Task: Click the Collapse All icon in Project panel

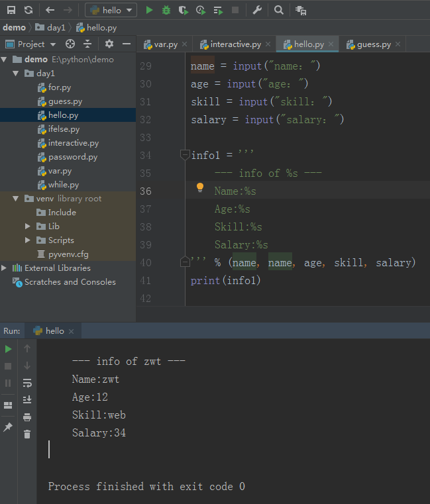Action: click(87, 44)
